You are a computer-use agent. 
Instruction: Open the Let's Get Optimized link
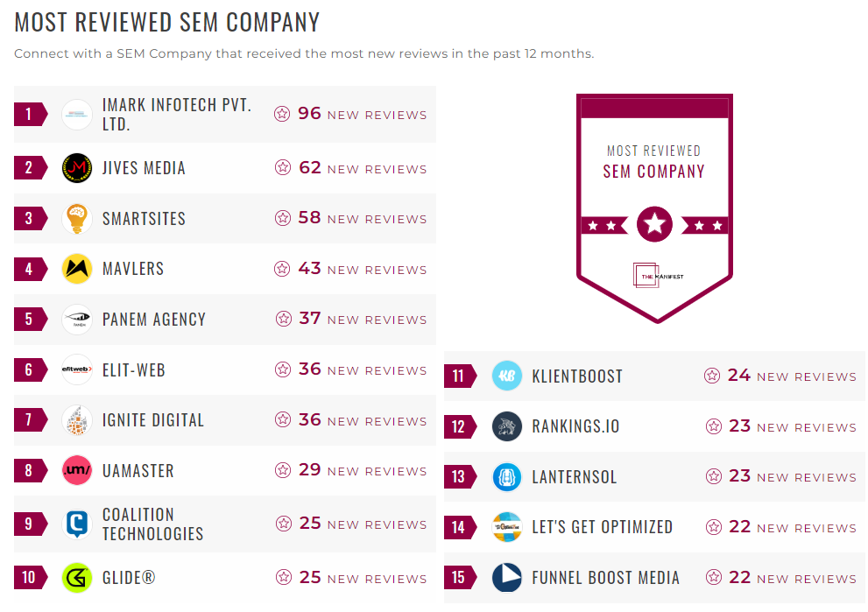[x=602, y=527]
